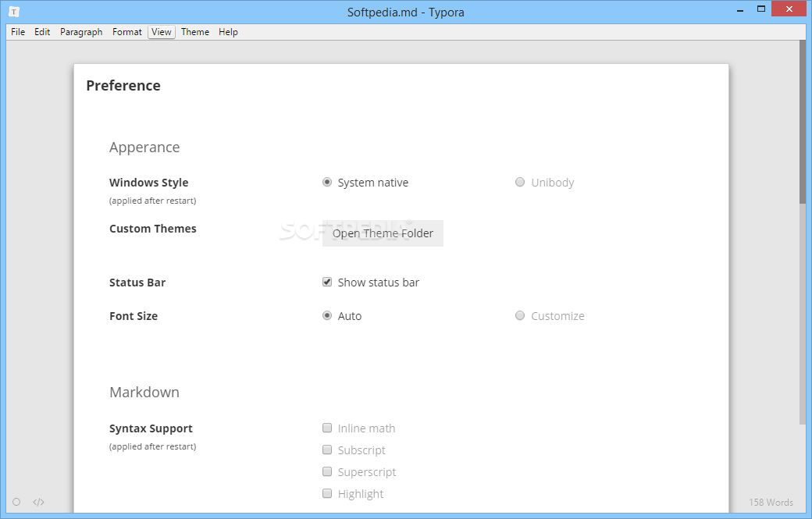812x519 pixels.
Task: Click the Preference heading
Action: [123, 85]
